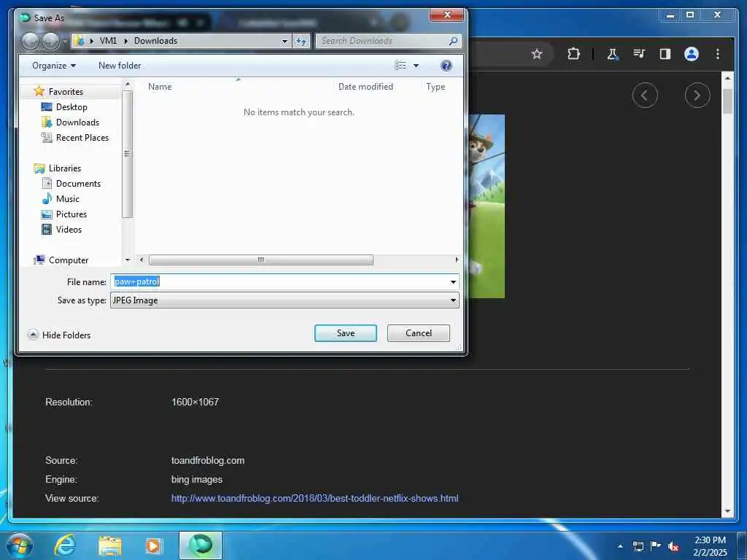Show hidden tray icons arrow
This screenshot has height=560, width=747.
point(620,546)
